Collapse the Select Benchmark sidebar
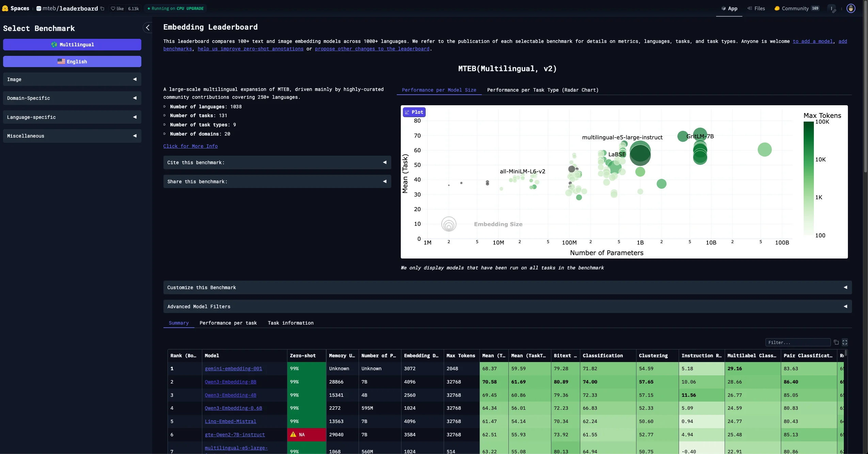The width and height of the screenshot is (868, 454). pyautogui.click(x=147, y=28)
